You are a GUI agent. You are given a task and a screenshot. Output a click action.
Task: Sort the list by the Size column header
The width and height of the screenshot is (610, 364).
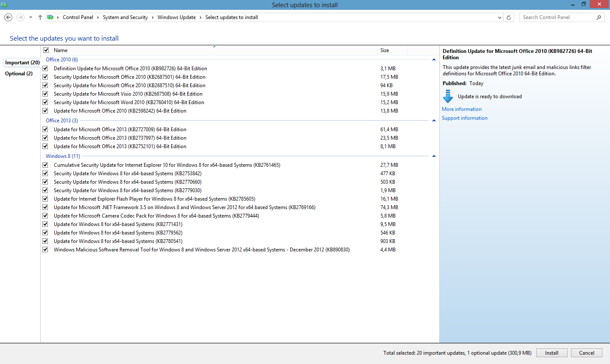[392, 50]
